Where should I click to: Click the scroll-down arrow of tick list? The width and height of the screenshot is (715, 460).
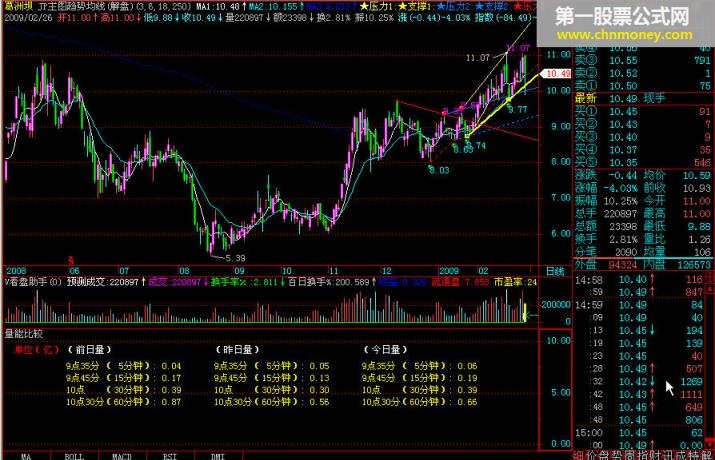(x=710, y=444)
